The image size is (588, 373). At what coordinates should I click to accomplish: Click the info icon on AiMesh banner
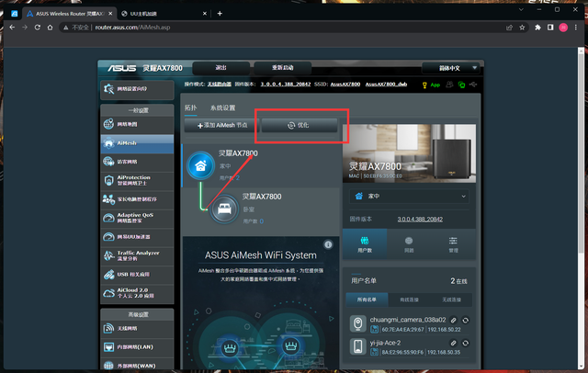[x=326, y=254]
